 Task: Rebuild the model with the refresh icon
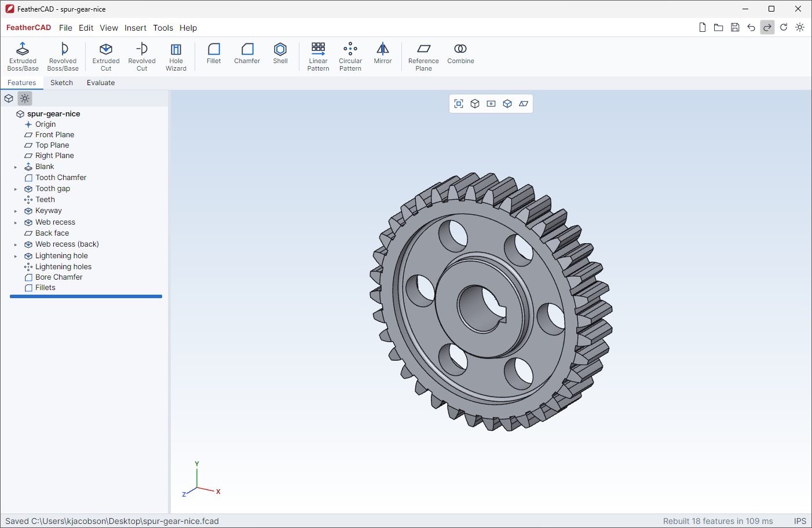point(784,27)
